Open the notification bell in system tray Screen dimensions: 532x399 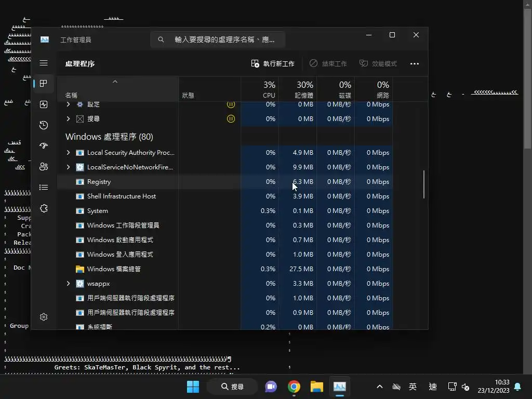[x=517, y=387]
